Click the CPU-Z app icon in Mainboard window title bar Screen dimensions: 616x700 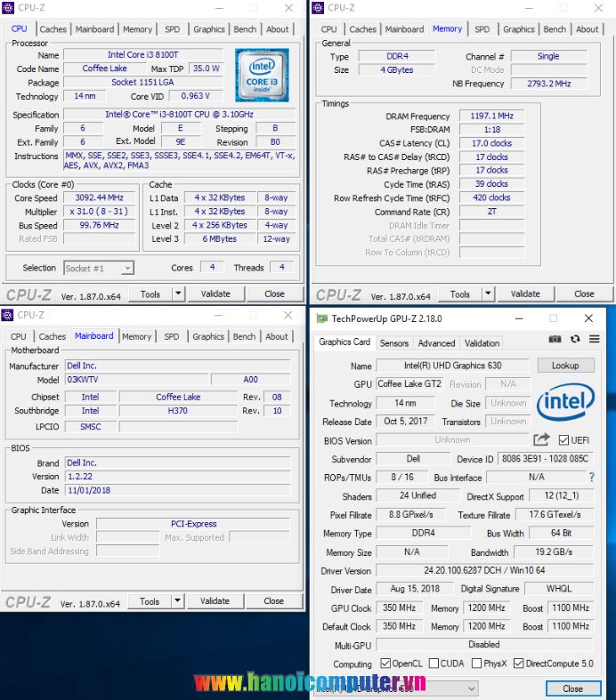pos(7,315)
